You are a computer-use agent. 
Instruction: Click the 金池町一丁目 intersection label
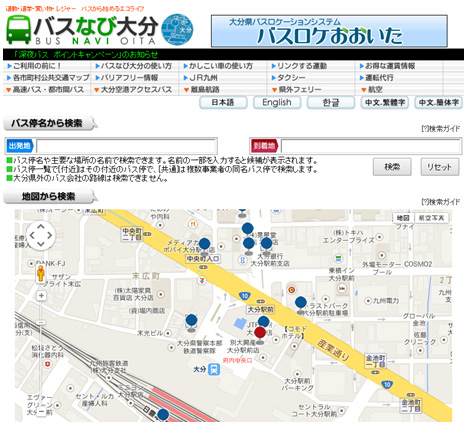click(x=375, y=361)
